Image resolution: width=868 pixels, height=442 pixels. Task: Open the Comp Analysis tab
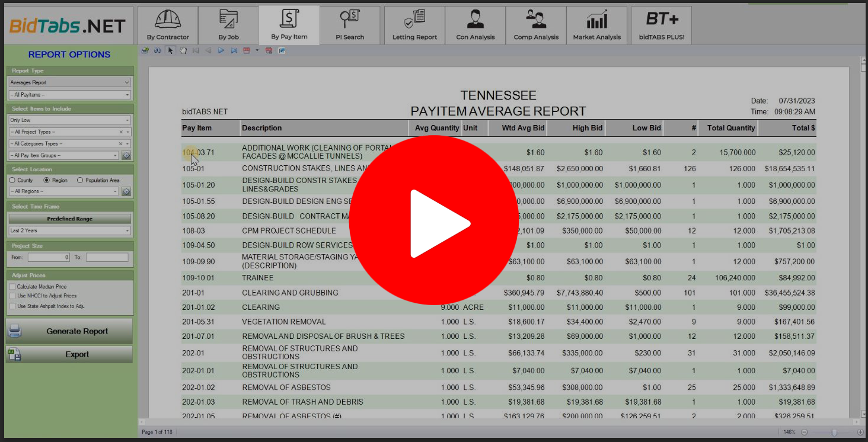click(x=536, y=25)
